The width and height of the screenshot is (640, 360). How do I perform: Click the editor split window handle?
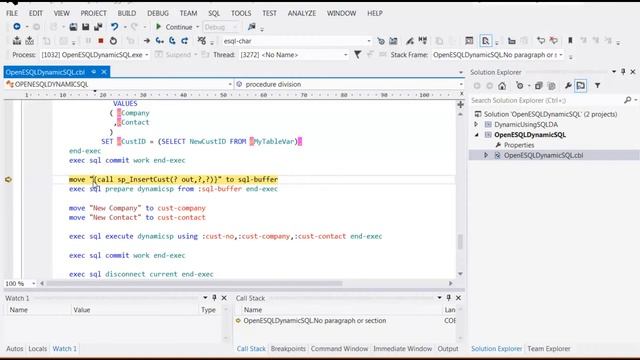click(460, 104)
